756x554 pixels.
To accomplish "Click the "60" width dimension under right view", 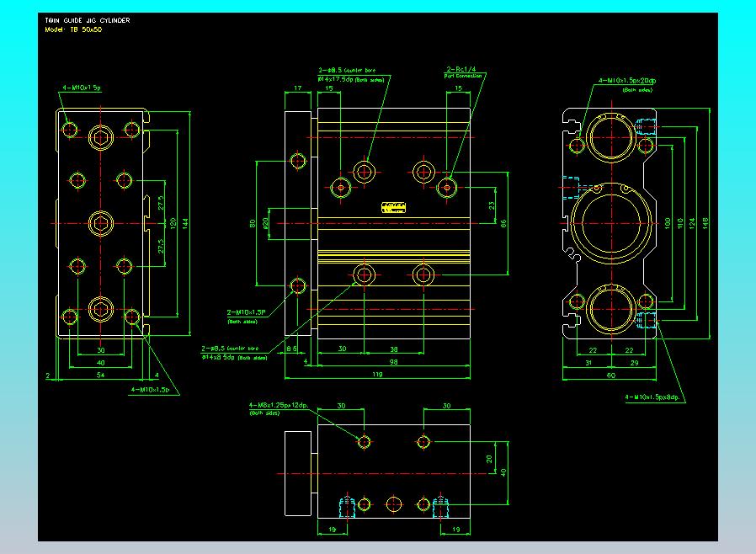I will coord(610,376).
